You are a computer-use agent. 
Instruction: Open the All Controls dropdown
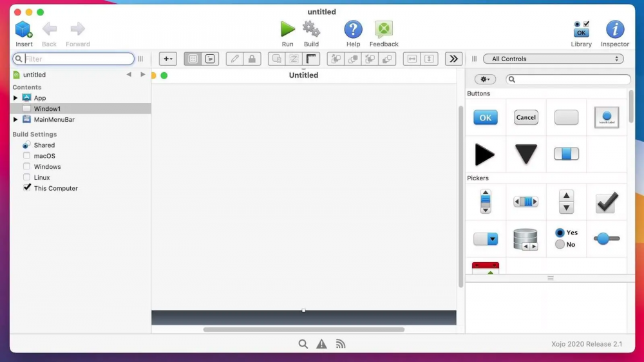(553, 59)
